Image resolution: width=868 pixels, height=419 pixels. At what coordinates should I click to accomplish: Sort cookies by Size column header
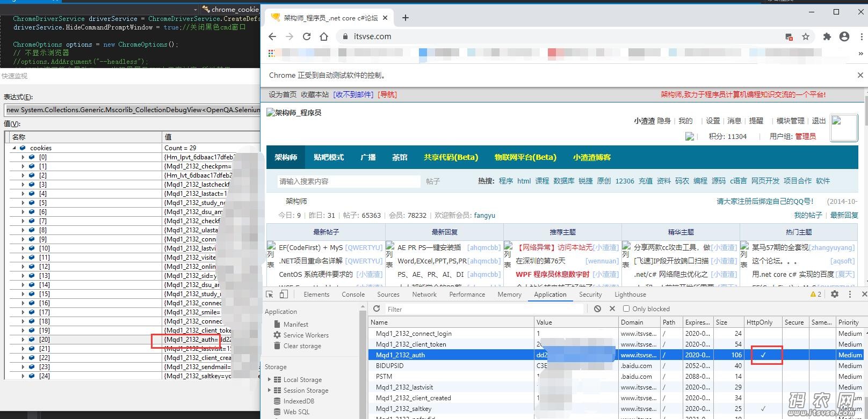pyautogui.click(x=728, y=322)
